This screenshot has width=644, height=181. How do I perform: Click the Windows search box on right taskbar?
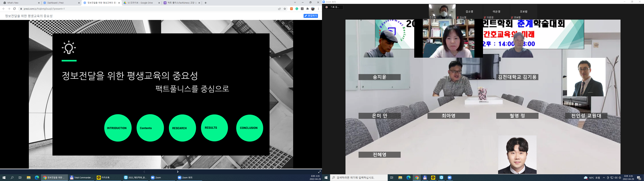tap(359, 178)
